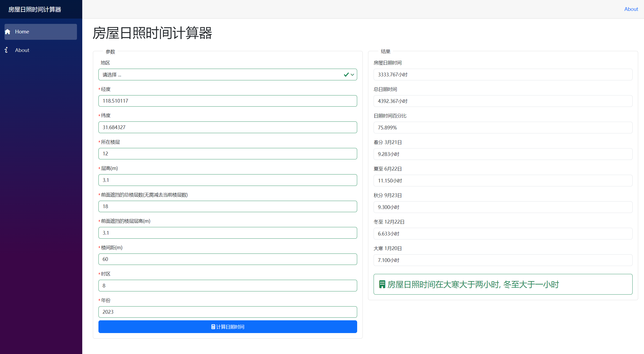Click the 所在楼层 floor input
644x354 pixels.
(227, 154)
